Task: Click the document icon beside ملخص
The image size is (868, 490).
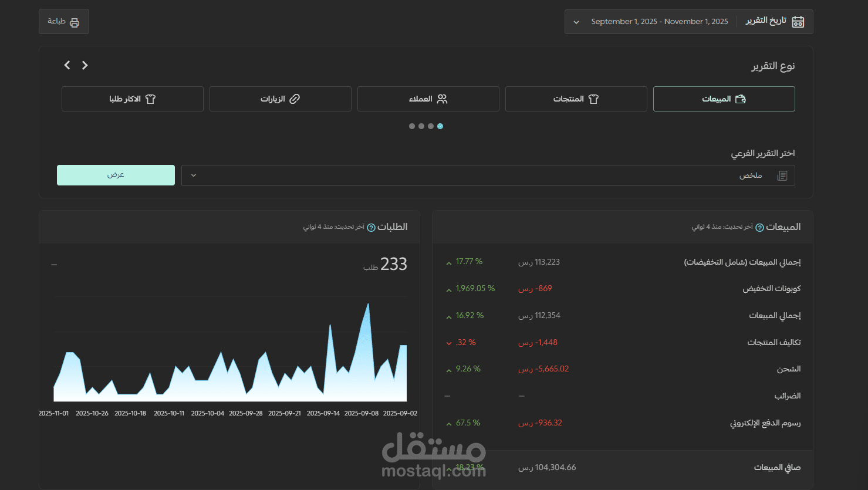Action: [x=782, y=175]
